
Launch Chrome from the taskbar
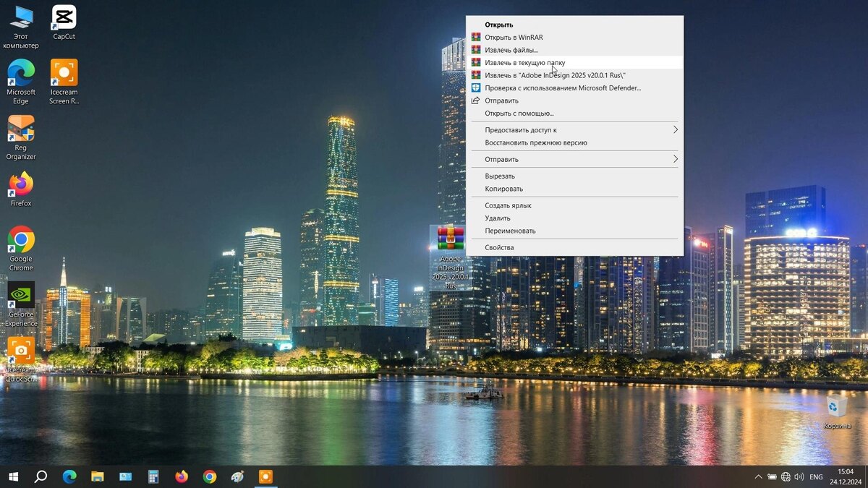[x=210, y=476]
